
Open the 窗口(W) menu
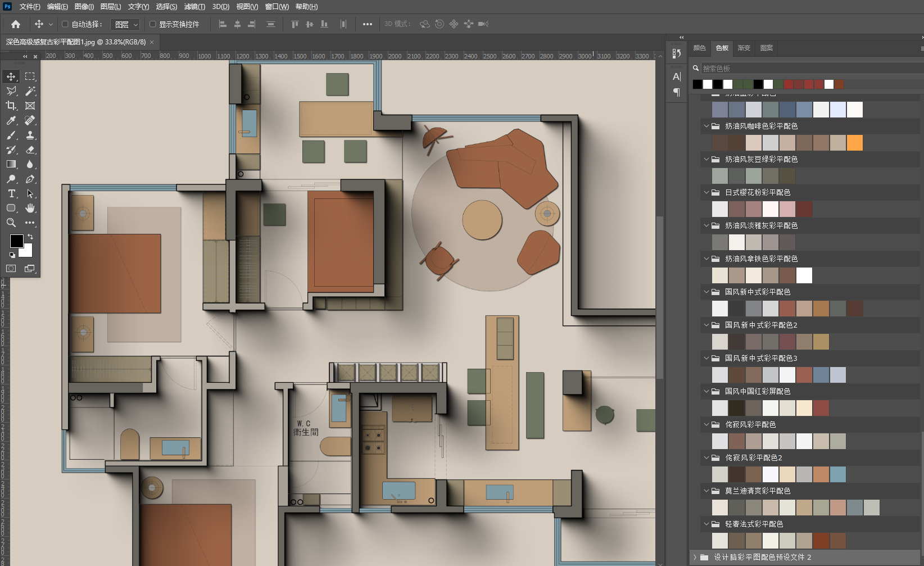[x=277, y=7]
